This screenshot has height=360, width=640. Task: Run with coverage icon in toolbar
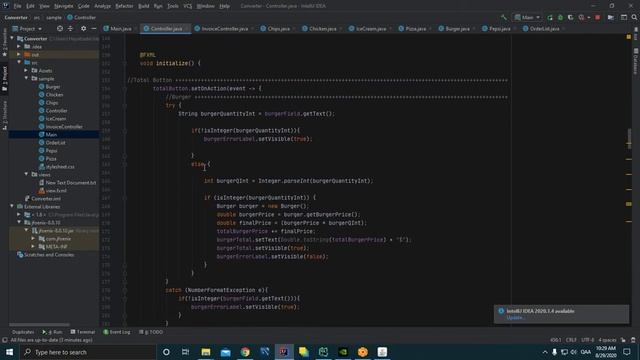tap(571, 18)
